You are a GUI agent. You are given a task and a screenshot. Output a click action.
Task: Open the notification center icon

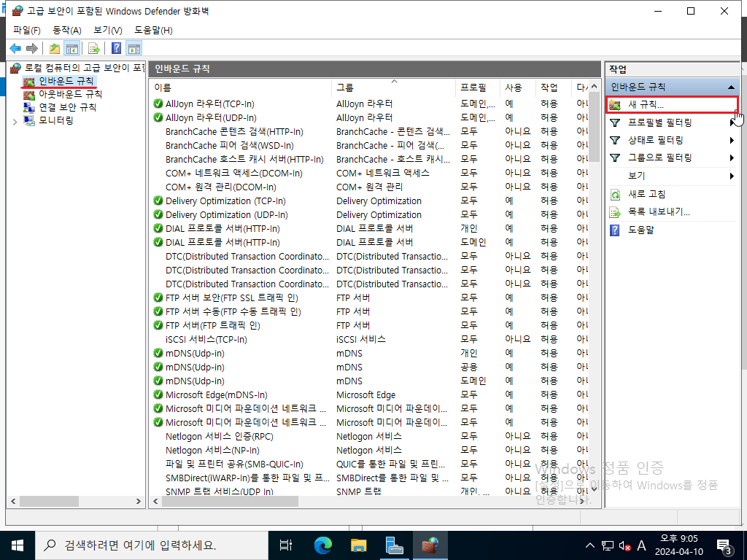point(724,545)
